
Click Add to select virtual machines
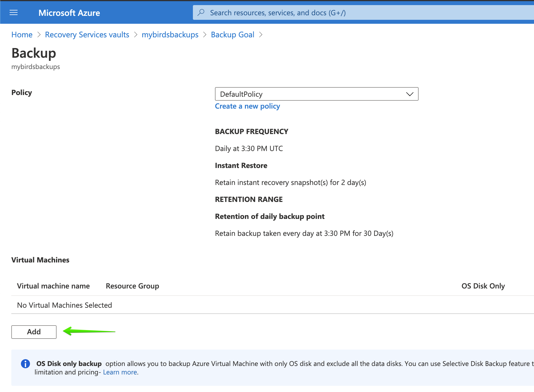tap(34, 332)
